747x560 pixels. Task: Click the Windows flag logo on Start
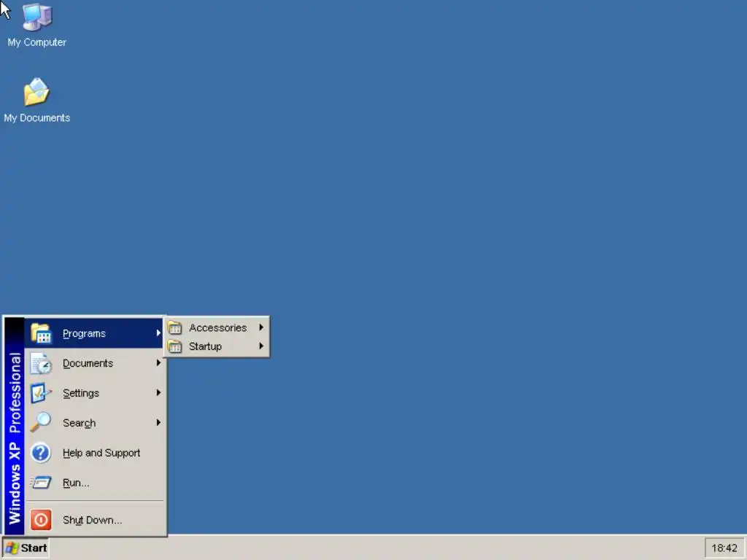coord(12,548)
